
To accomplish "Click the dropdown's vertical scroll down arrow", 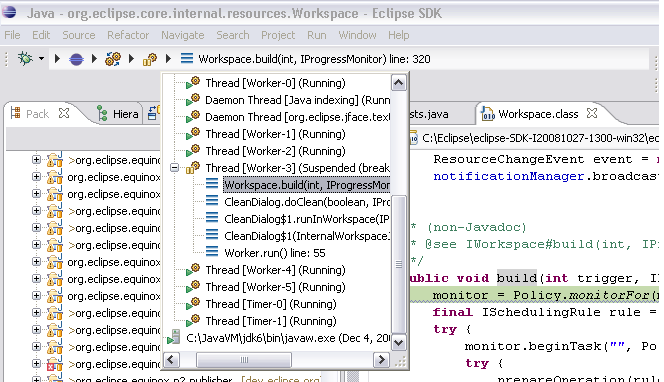I will [398, 342].
